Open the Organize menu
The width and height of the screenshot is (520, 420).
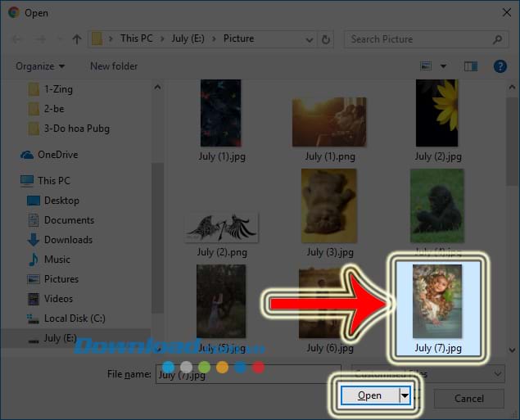(40, 66)
